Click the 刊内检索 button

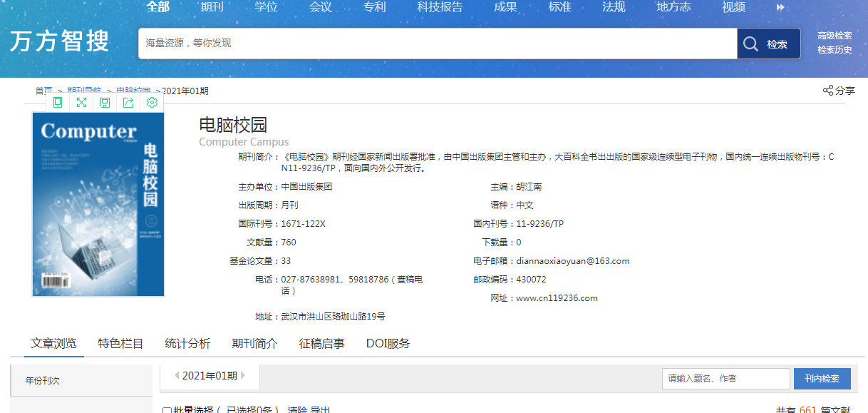(x=822, y=379)
